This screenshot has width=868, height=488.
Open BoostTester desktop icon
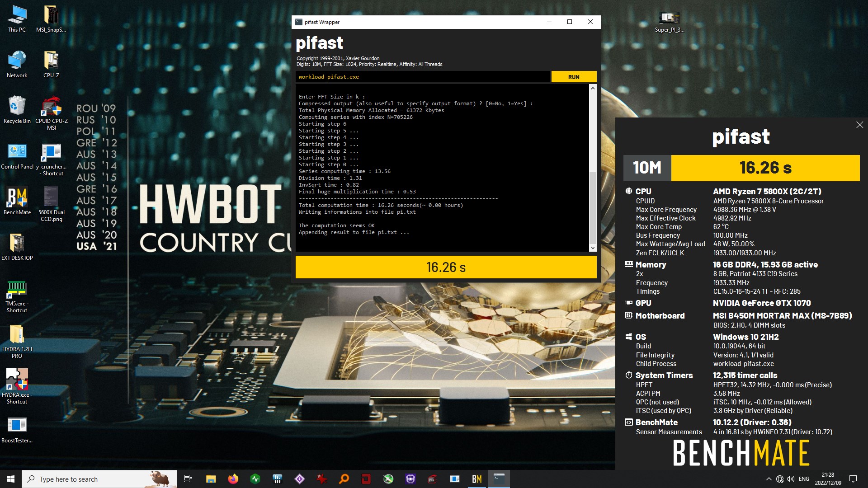17,430
